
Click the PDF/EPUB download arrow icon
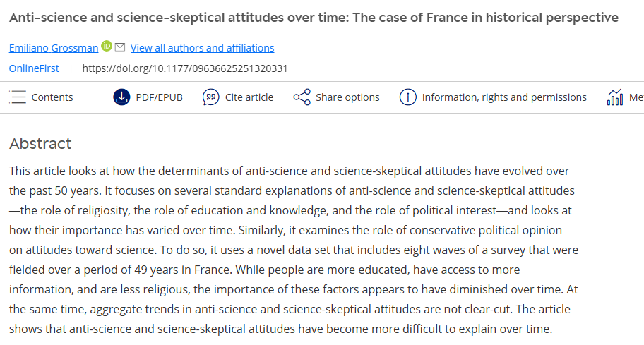[121, 97]
